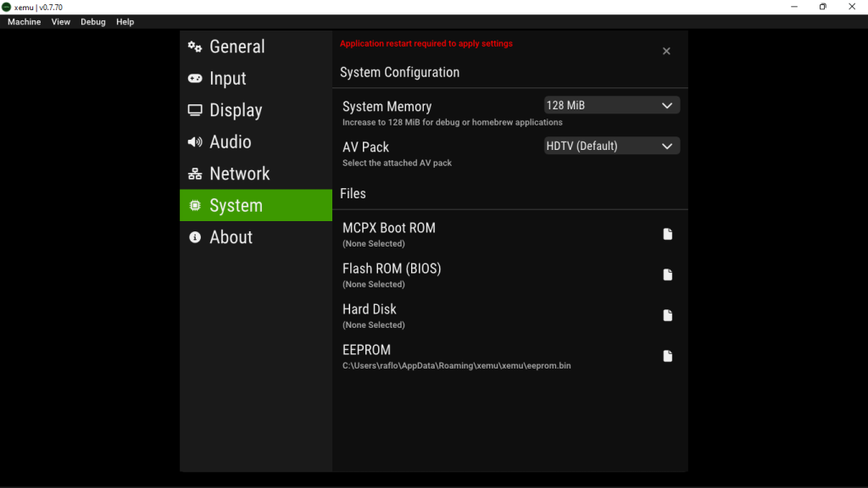Browse for an MCPX Boot ROM file
Viewport: 868px width, 488px height.
pyautogui.click(x=667, y=233)
